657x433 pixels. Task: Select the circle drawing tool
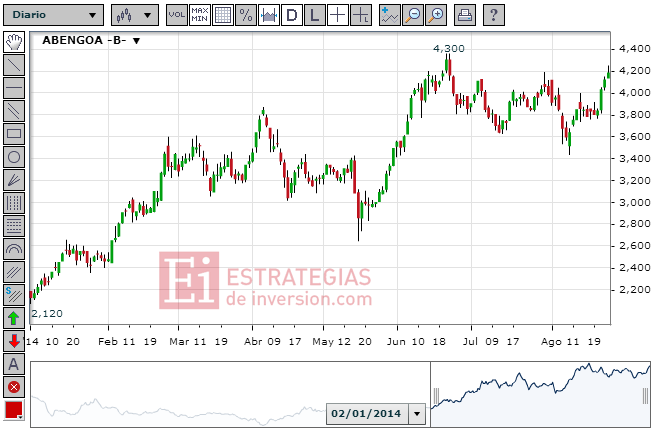coord(14,157)
